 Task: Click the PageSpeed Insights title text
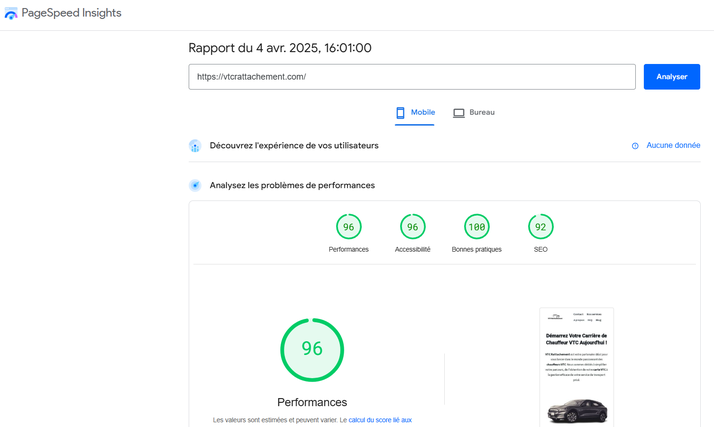coord(71,13)
